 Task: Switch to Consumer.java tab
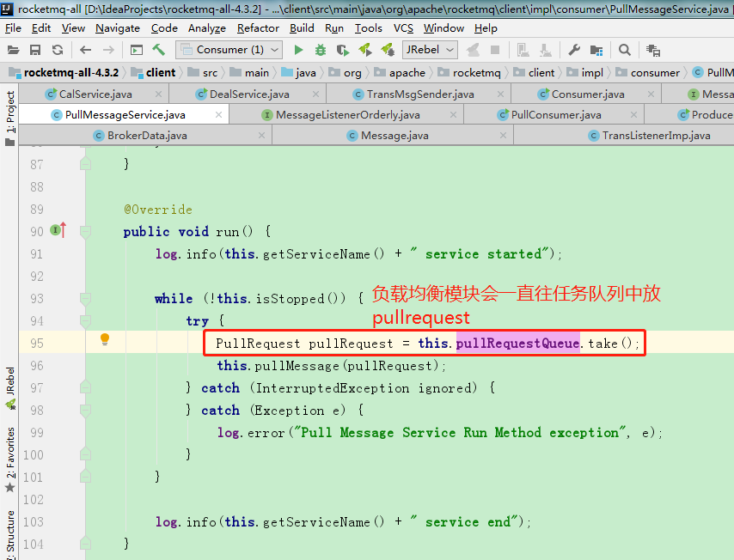[588, 94]
